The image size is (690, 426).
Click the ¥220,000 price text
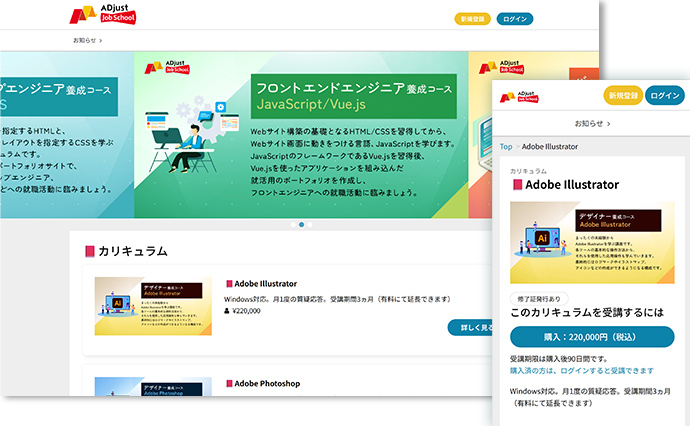(x=246, y=311)
